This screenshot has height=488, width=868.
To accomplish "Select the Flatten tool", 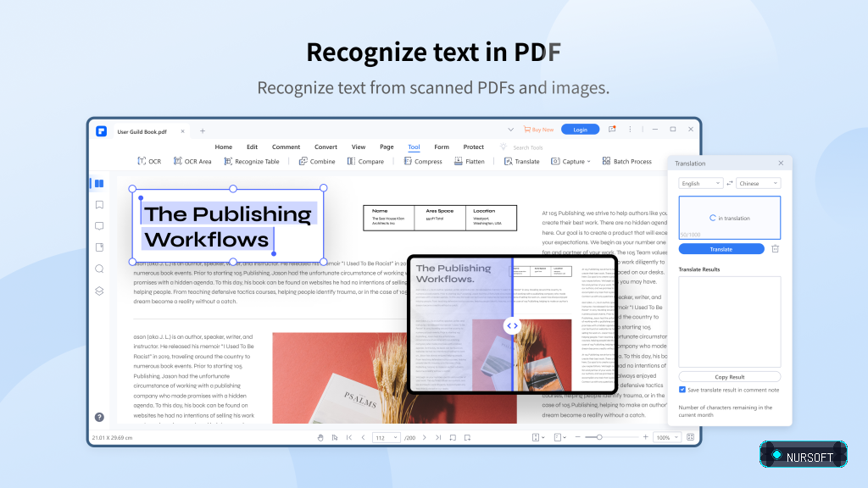I will click(x=469, y=161).
